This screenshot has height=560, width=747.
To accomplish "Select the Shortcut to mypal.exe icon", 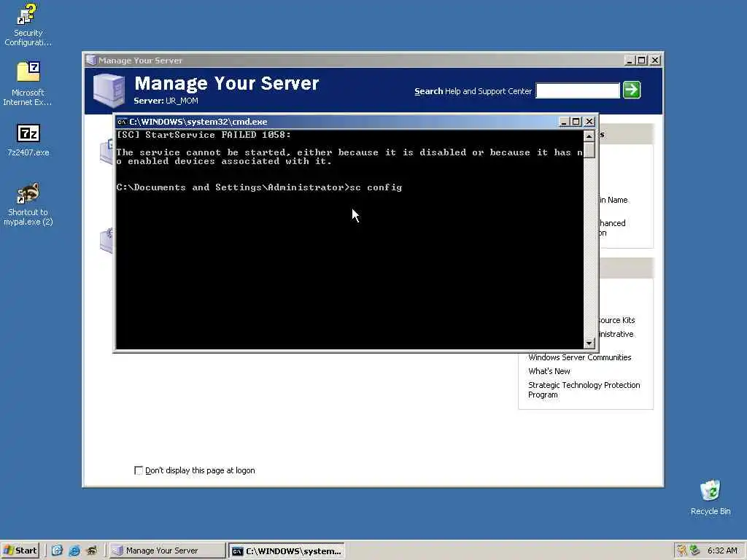I will [x=28, y=204].
